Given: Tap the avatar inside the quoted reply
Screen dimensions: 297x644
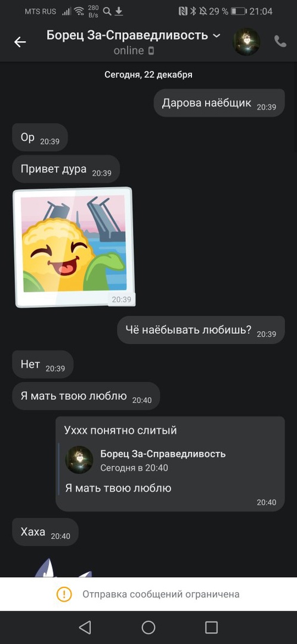Looking at the screenshot, I should click(79, 460).
